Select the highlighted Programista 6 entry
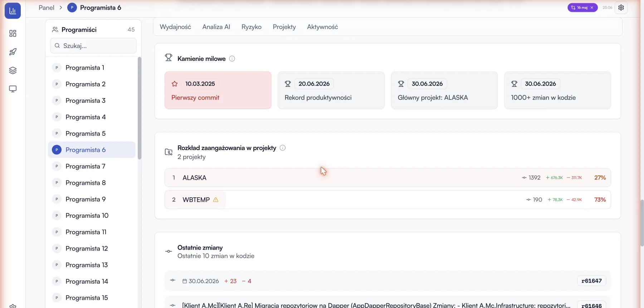Screen dimensions: 644x308 [92, 150]
